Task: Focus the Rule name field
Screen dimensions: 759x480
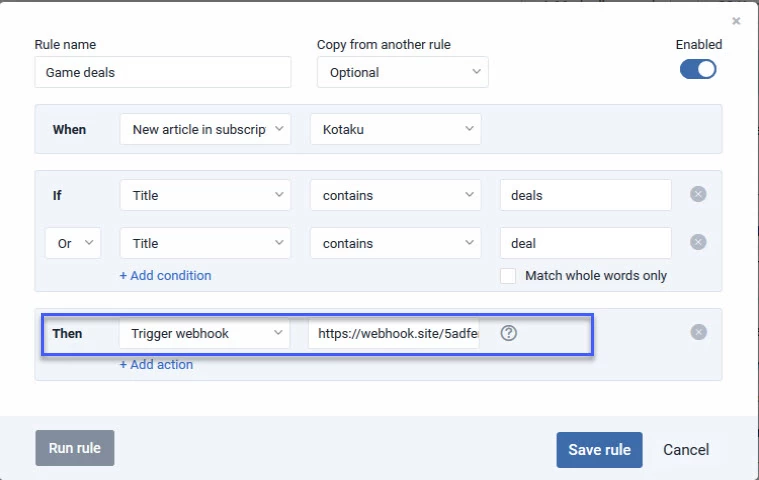Action: coord(163,73)
